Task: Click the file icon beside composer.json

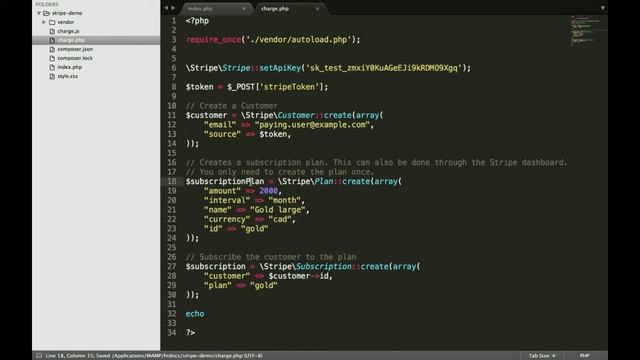Action: [52, 49]
